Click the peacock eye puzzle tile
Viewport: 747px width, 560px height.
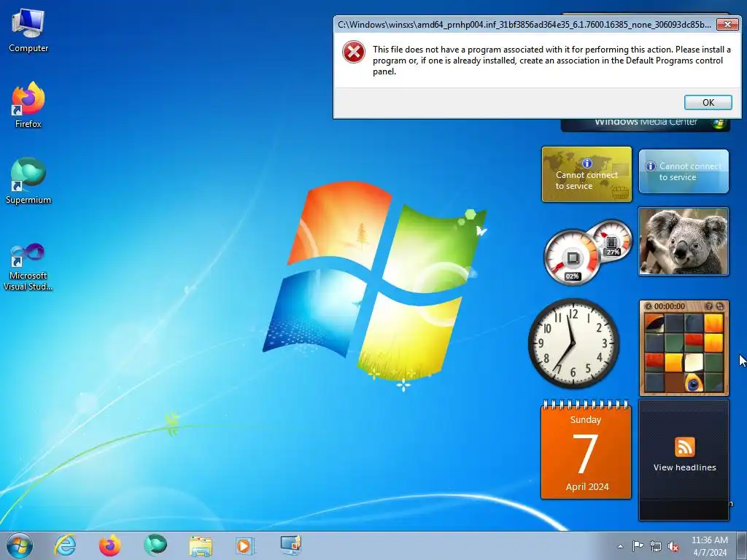tap(694, 382)
